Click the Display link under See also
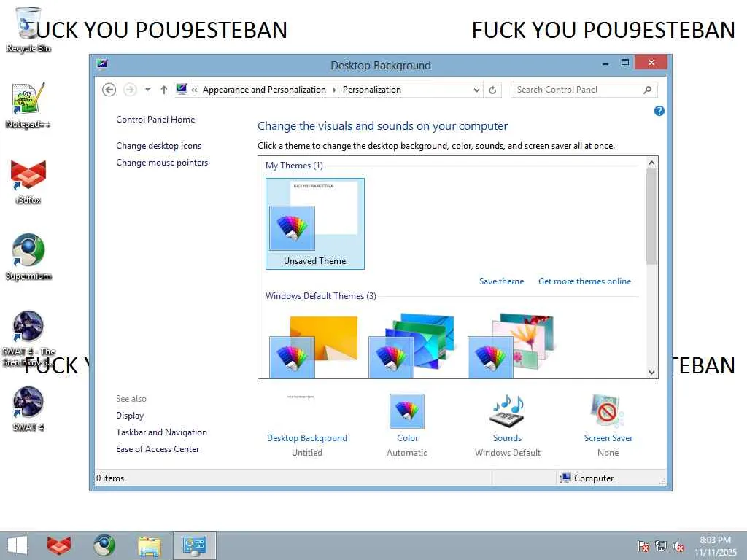Image resolution: width=747 pixels, height=560 pixels. coord(130,416)
